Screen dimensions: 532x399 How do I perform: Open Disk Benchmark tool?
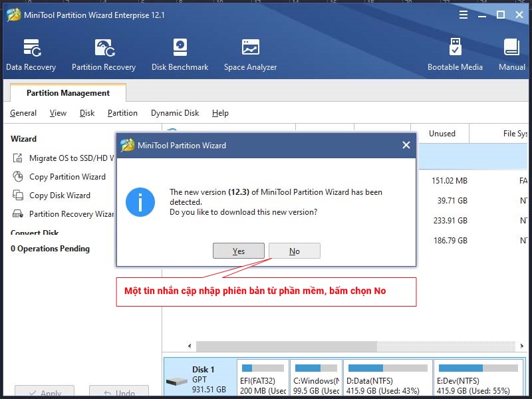point(180,55)
